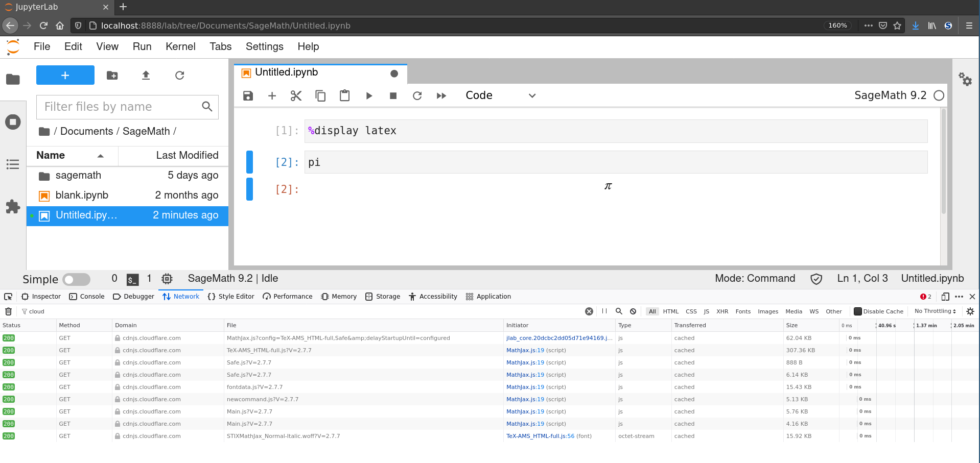This screenshot has height=463, width=980.
Task: Open the Kernel menu
Action: coord(180,46)
